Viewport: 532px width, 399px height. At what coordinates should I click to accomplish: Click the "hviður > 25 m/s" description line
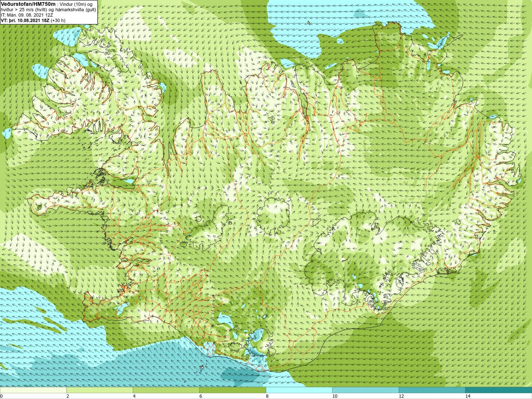click(x=49, y=10)
